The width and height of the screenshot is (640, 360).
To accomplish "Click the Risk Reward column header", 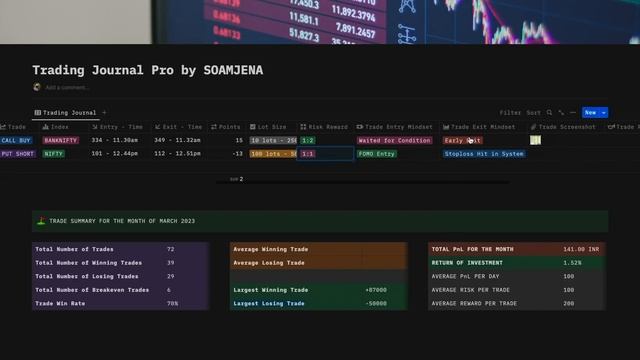I will pos(324,127).
